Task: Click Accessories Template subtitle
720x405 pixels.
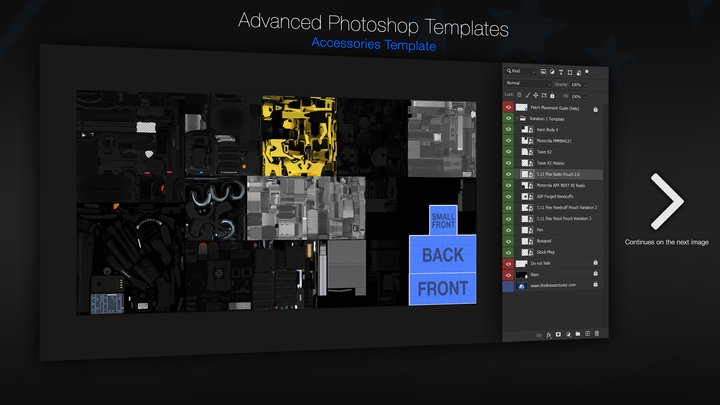Action: pyautogui.click(x=374, y=44)
